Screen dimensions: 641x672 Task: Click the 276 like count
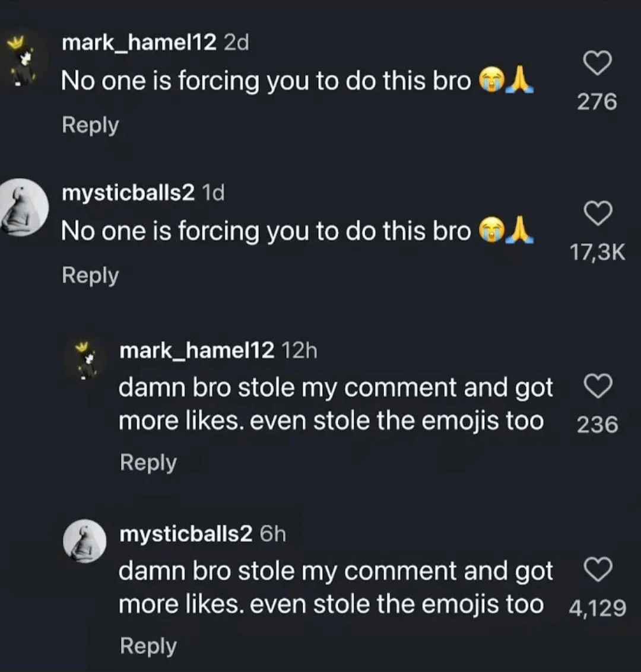[597, 102]
